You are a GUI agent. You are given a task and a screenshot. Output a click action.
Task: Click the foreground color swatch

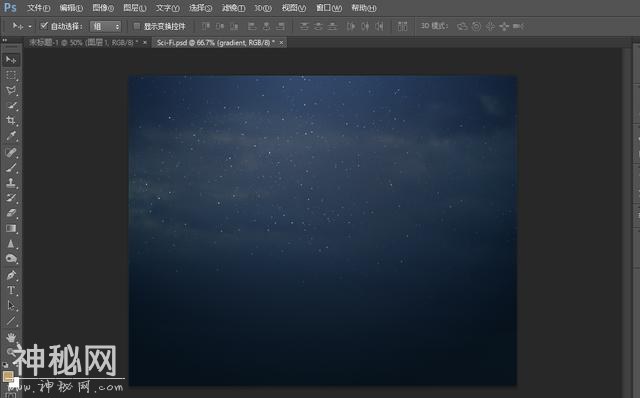[x=8, y=376]
